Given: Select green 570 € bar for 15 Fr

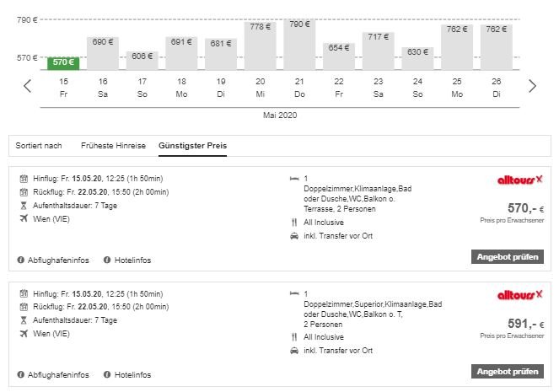Looking at the screenshot, I should tap(63, 63).
